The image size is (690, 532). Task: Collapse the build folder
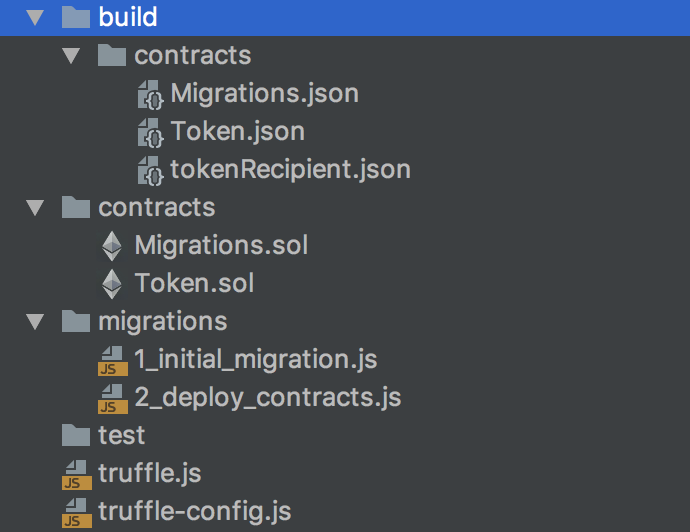[x=36, y=18]
